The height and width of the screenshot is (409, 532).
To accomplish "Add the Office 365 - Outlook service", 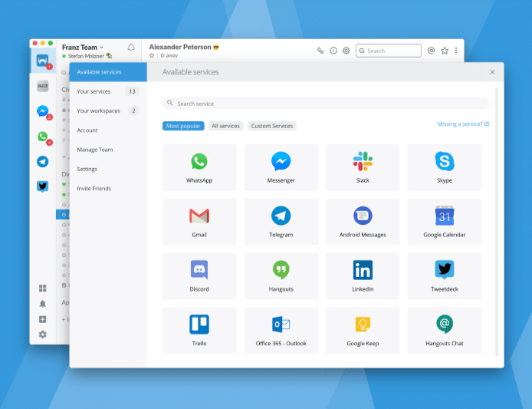I will coord(281,330).
